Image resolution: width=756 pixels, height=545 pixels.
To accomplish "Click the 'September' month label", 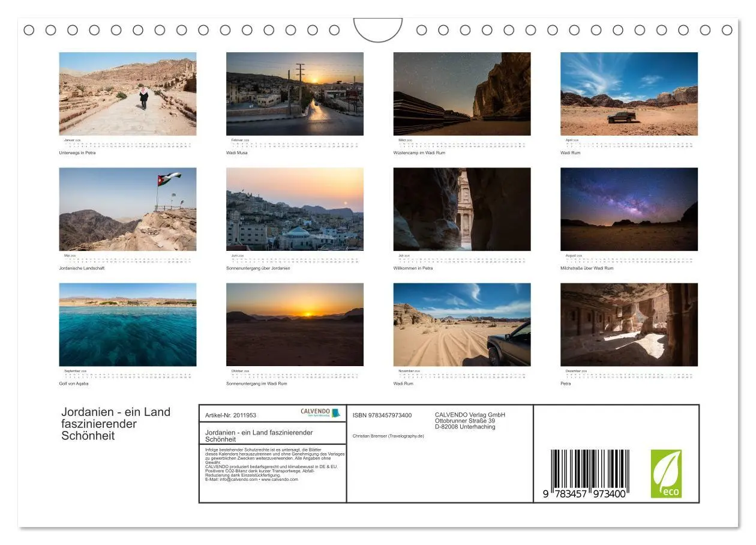I will pyautogui.click(x=72, y=371).
